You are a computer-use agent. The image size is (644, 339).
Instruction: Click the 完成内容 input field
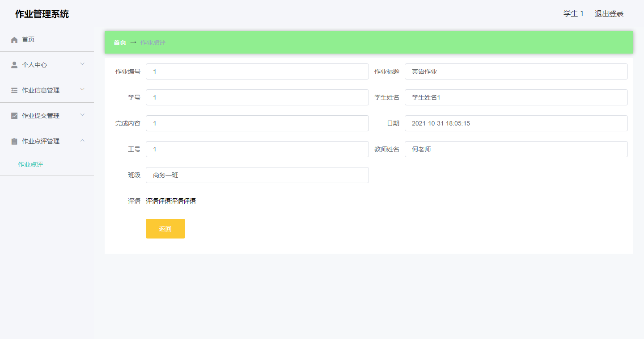pos(257,123)
